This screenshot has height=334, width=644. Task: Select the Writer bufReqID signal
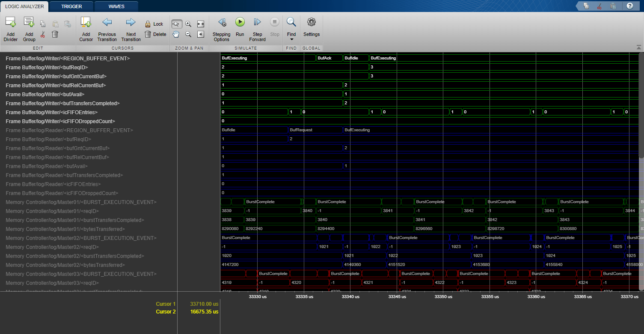(47, 67)
